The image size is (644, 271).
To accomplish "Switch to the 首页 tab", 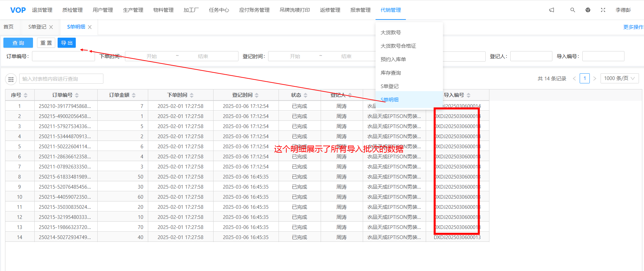I will click(x=8, y=27).
